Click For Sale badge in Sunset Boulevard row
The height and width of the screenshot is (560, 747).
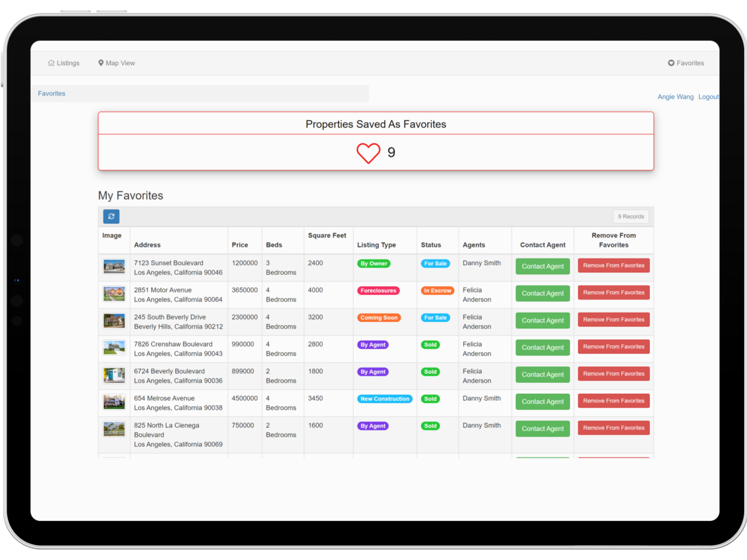pos(435,264)
